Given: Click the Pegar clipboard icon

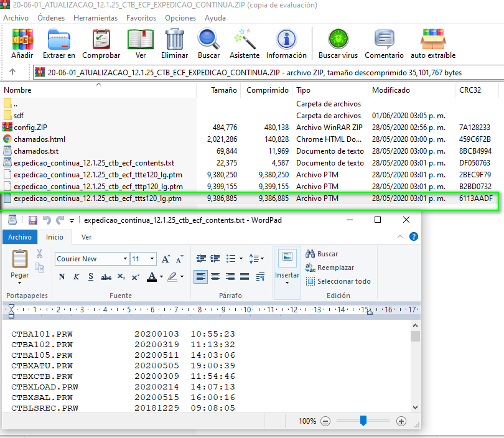Looking at the screenshot, I should tap(20, 259).
